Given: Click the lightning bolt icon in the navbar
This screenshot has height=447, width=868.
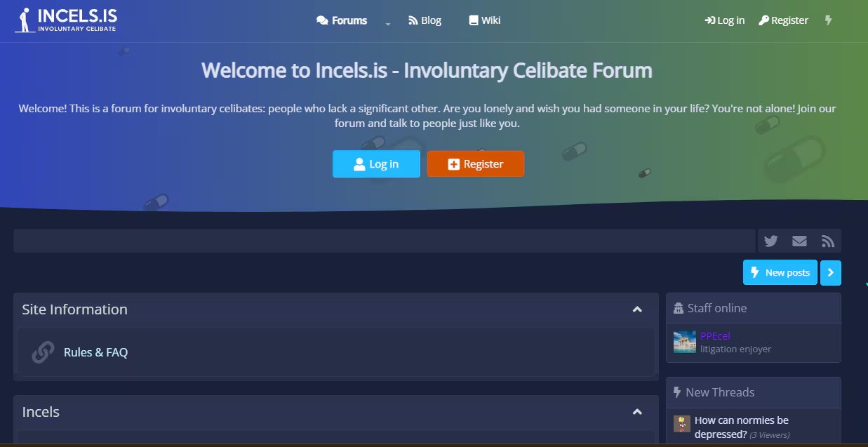Looking at the screenshot, I should pyautogui.click(x=829, y=20).
